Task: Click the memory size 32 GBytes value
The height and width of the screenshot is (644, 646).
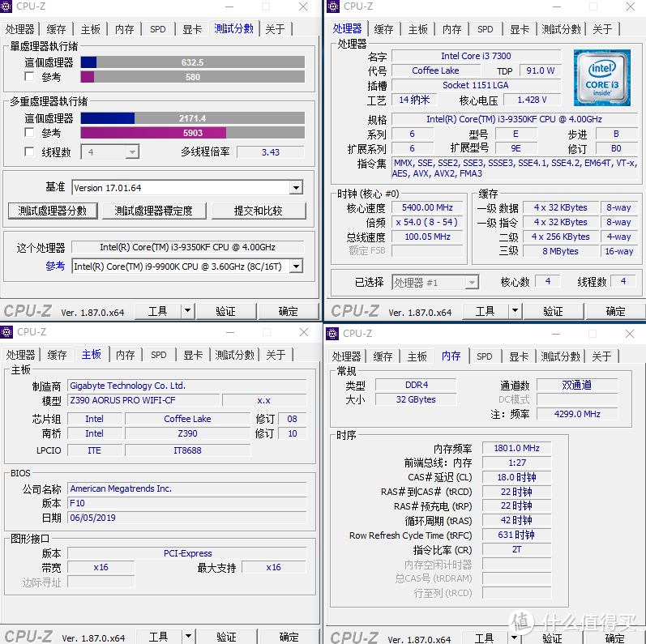Action: coord(416,399)
